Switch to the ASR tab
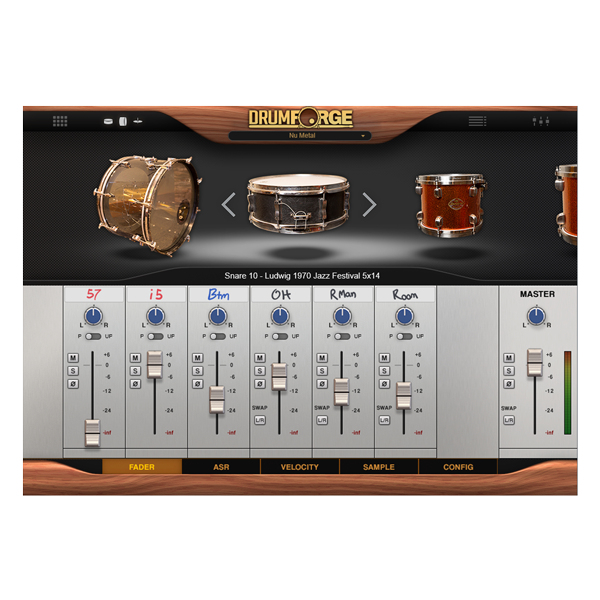 pos(221,467)
